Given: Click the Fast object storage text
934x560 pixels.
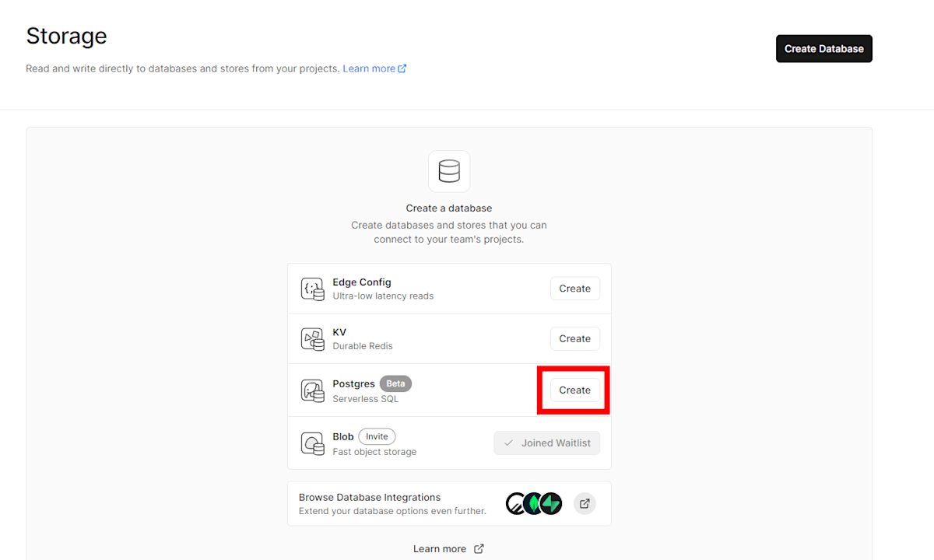Looking at the screenshot, I should (374, 452).
